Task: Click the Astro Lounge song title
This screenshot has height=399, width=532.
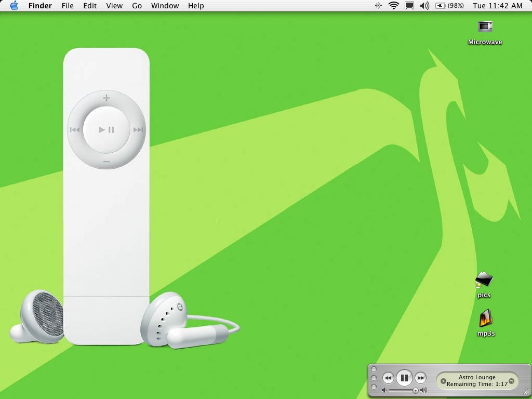Action: click(x=477, y=377)
